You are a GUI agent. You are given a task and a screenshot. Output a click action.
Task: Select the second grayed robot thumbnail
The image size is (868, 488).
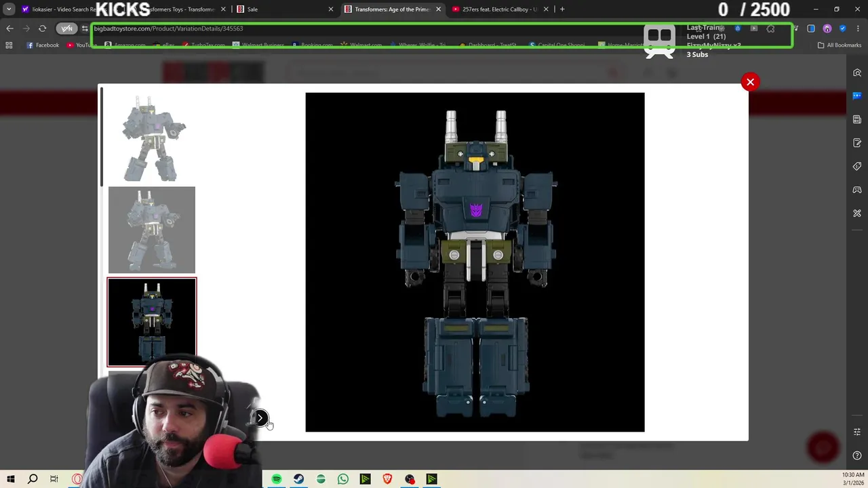(152, 230)
